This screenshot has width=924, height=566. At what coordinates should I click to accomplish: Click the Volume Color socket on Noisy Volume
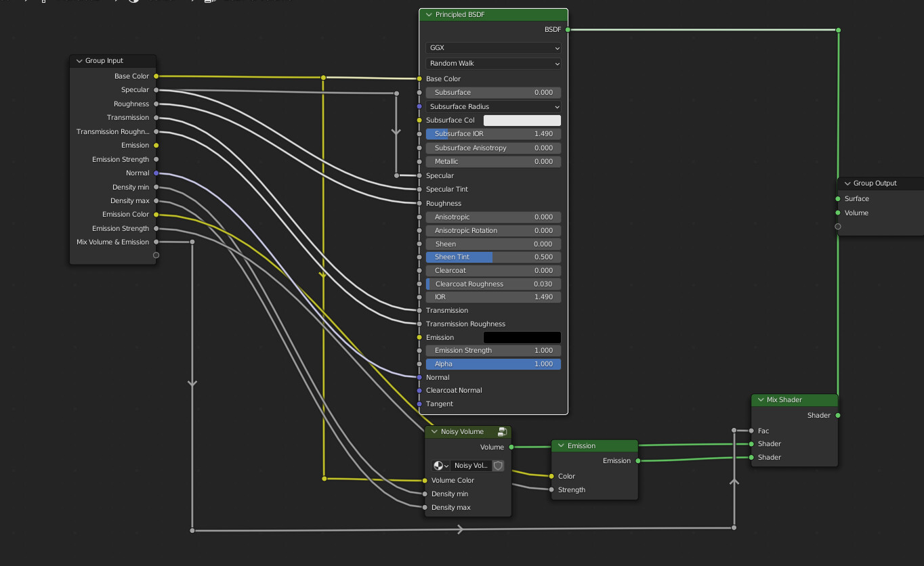click(x=425, y=481)
